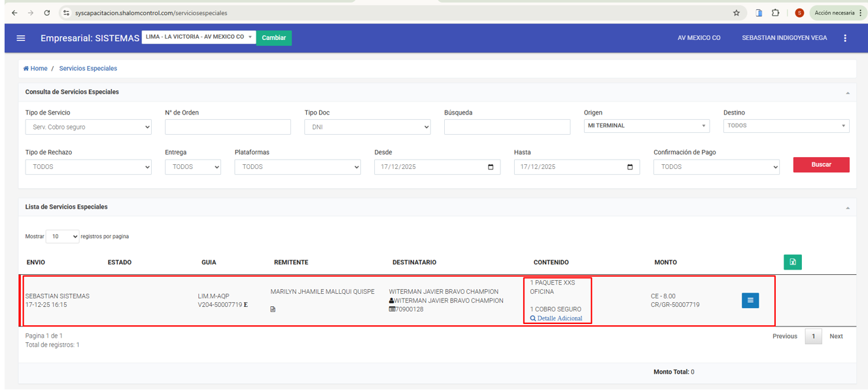Screen dimensions: 868x390
Task: Click the green Excel export icon
Action: coord(793,262)
